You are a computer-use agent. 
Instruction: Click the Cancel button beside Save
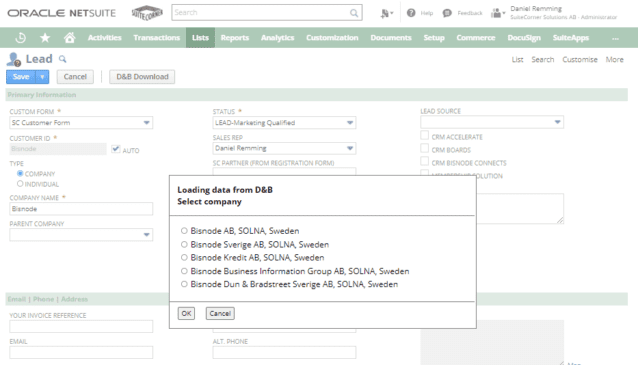pos(75,77)
